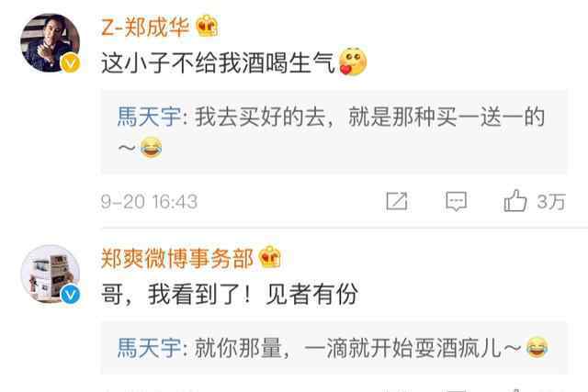Open 郑爽微博事务部's profile avatar
588x392 pixels.
(x=51, y=274)
